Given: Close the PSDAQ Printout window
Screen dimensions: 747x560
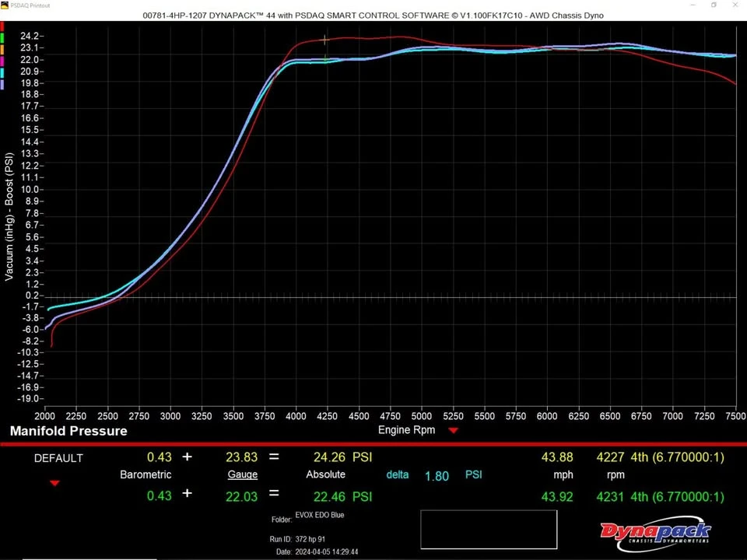Looking at the screenshot, I should [735, 5].
